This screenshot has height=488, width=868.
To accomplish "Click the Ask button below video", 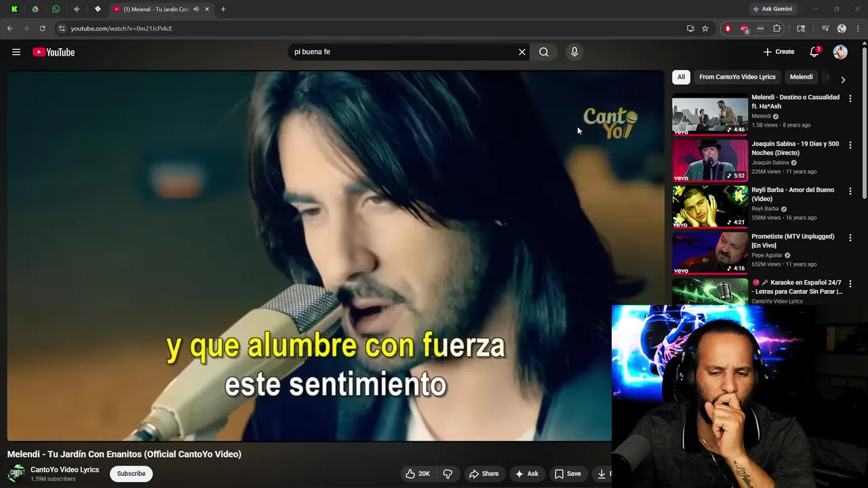I will click(x=526, y=474).
